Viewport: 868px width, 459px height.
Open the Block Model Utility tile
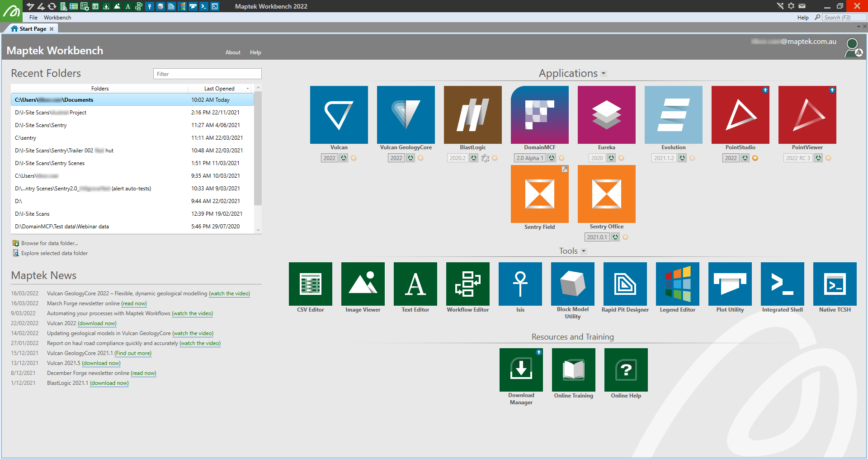pos(573,284)
